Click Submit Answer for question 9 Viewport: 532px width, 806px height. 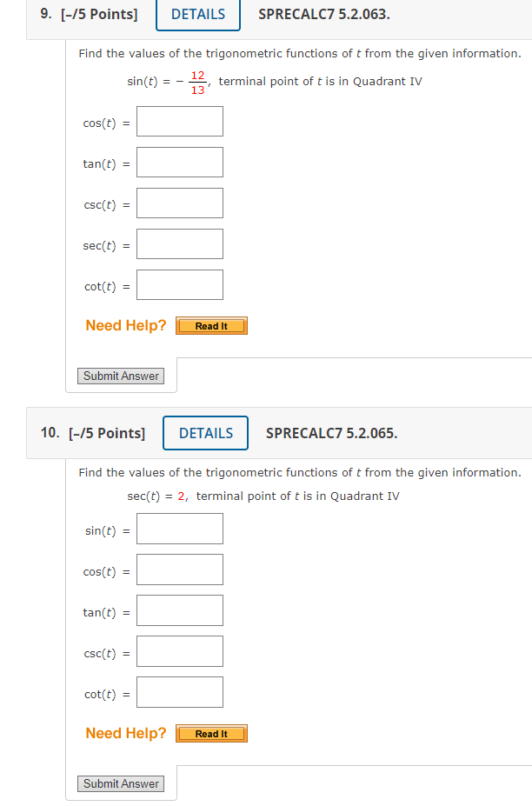point(120,376)
